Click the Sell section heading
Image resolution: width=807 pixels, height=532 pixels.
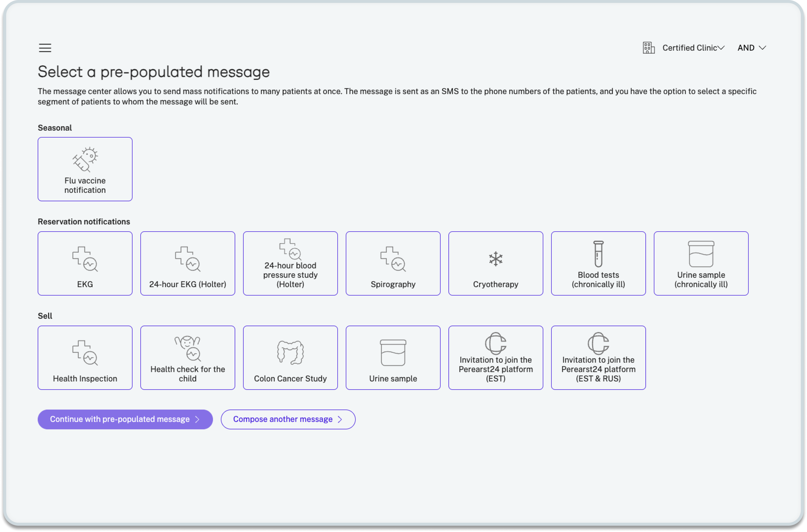click(x=45, y=316)
